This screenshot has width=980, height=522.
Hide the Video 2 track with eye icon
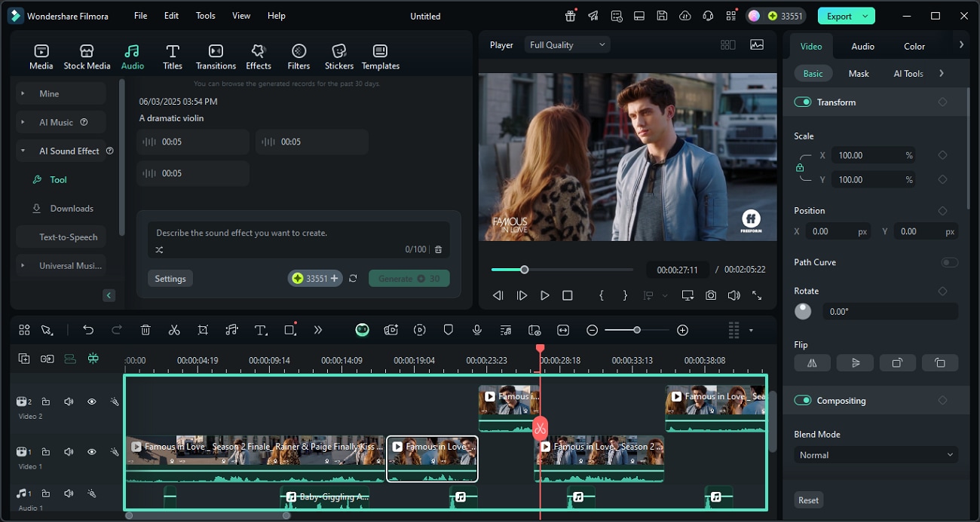pos(92,401)
